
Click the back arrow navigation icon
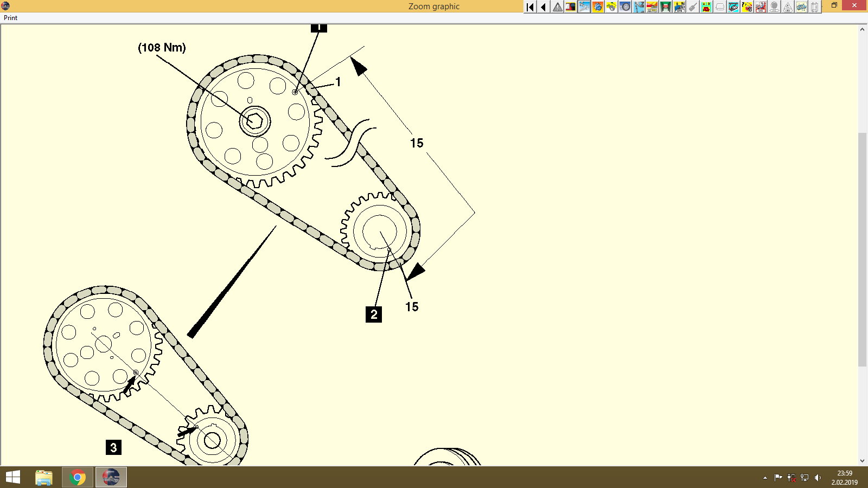(542, 8)
